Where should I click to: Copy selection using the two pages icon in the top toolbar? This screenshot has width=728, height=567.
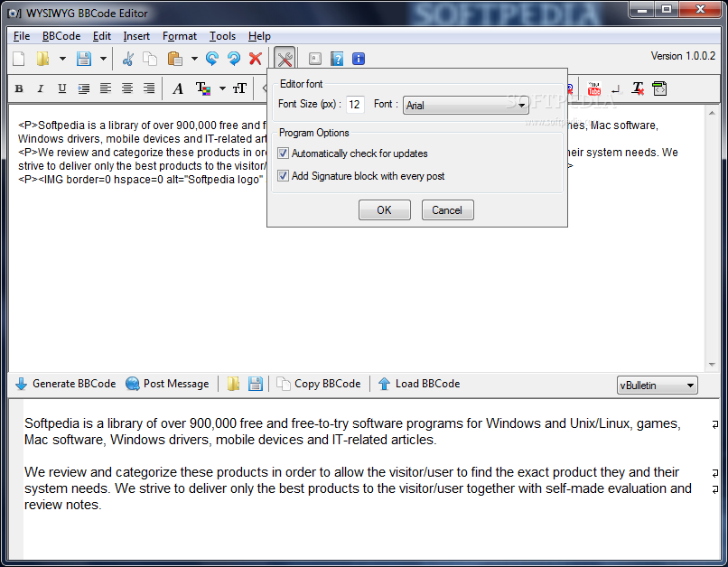[150, 59]
